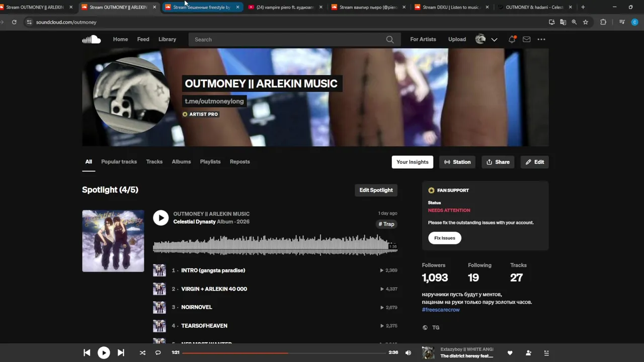
Task: Click the Upload link
Action: click(457, 39)
